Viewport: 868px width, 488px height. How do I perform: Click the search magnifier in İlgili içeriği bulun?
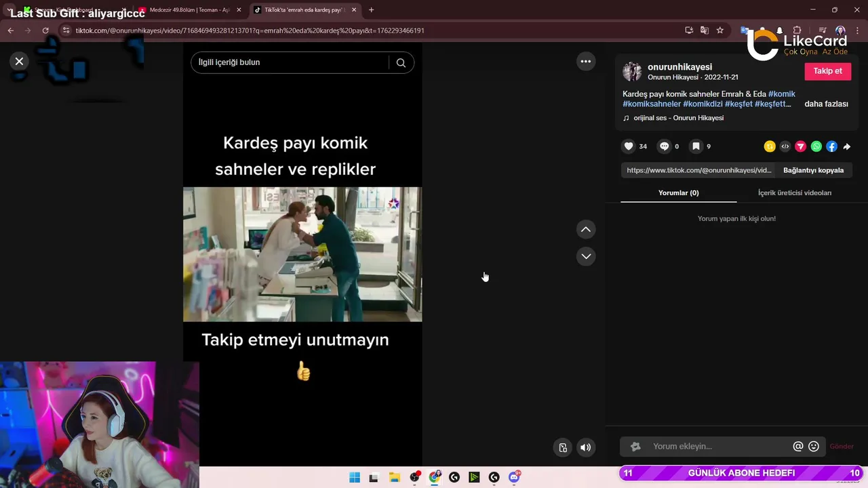pos(401,62)
